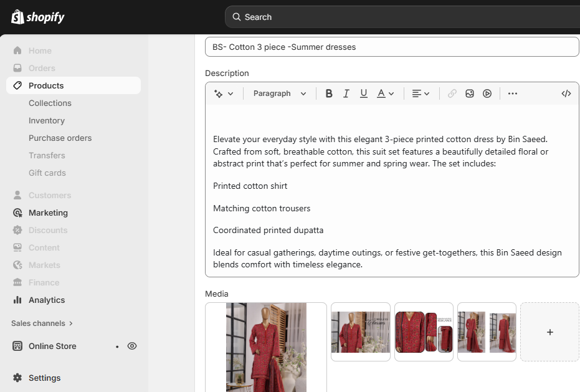Open text color dropdown

pos(386,93)
